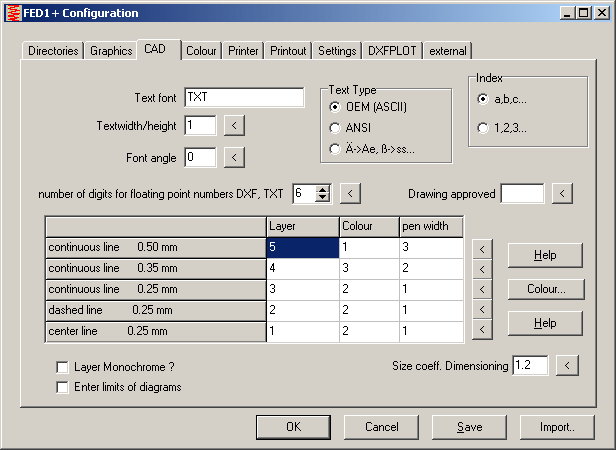
Task: Check Enter limits of diagrams
Action: tap(63, 386)
